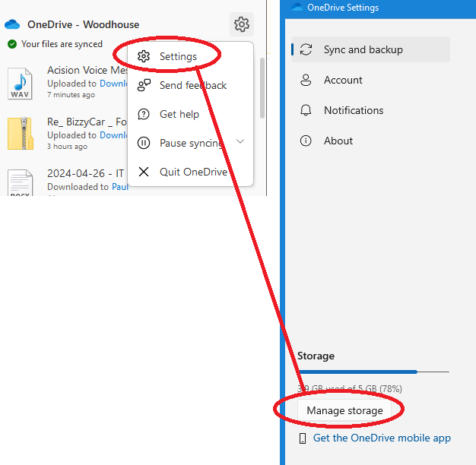Select Quit OneDrive from the menu

tap(191, 172)
